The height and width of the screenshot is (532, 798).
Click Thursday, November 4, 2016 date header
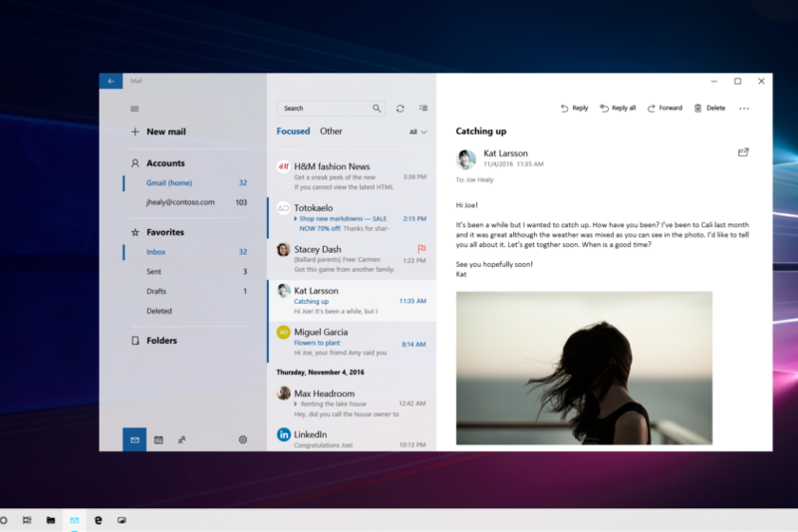pyautogui.click(x=320, y=372)
